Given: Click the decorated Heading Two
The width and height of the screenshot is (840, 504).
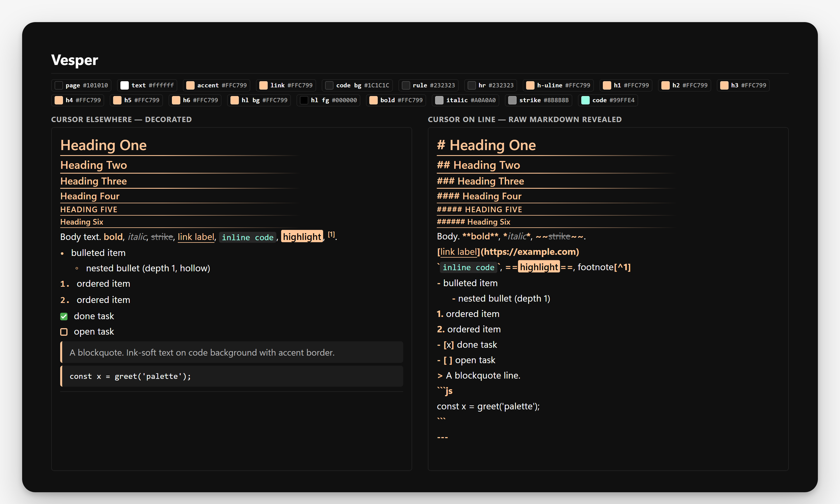Looking at the screenshot, I should [x=94, y=165].
